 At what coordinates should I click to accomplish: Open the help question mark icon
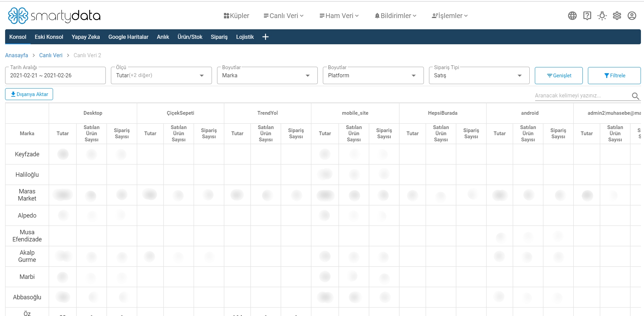click(587, 16)
